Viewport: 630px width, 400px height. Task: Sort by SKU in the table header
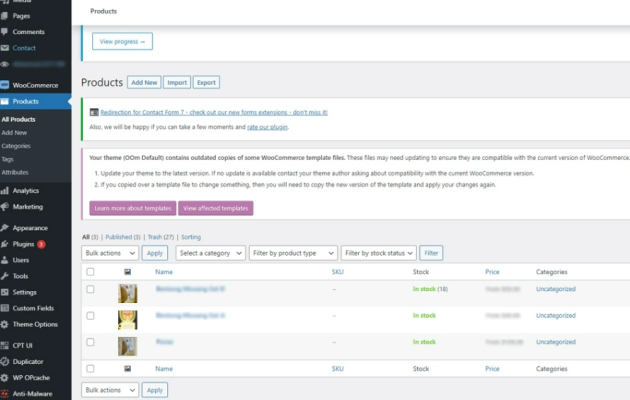coord(338,272)
